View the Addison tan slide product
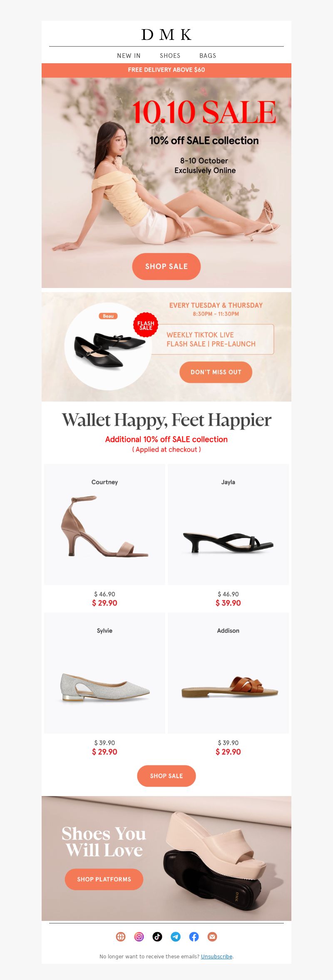 tap(228, 673)
